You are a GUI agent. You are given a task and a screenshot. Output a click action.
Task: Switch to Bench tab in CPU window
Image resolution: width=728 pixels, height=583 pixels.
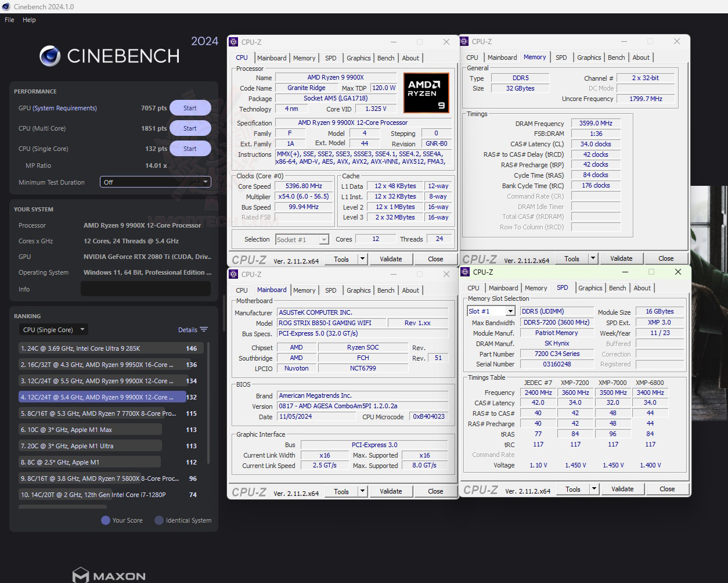[385, 58]
